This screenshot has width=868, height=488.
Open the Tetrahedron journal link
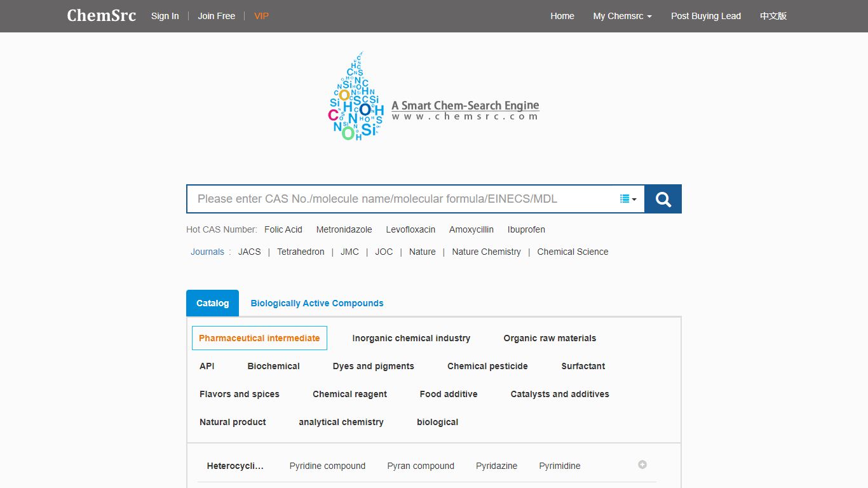301,252
